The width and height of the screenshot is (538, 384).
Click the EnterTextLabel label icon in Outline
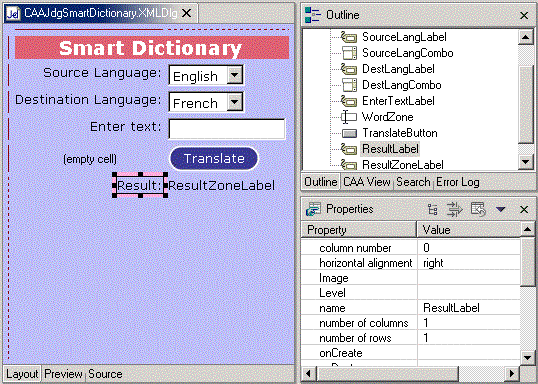(x=349, y=101)
